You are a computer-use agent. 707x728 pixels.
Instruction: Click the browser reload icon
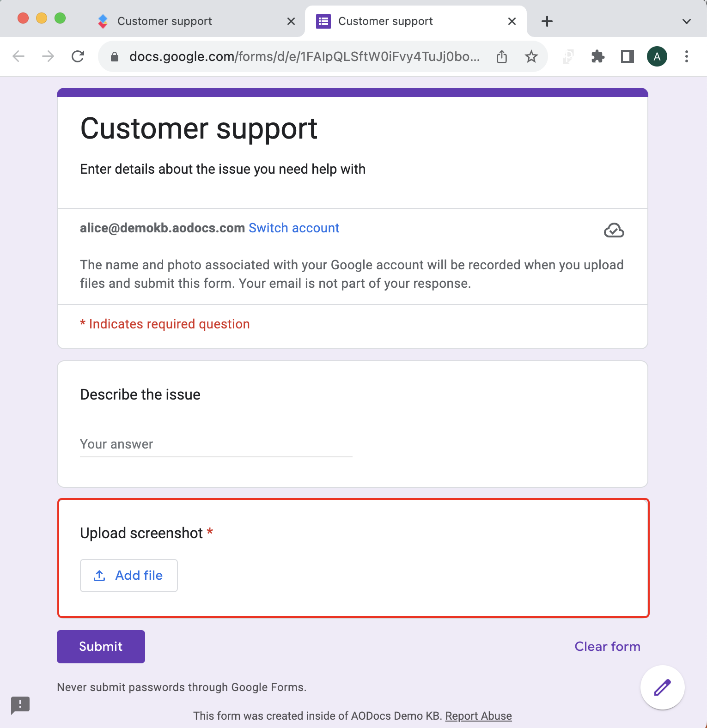tap(78, 56)
